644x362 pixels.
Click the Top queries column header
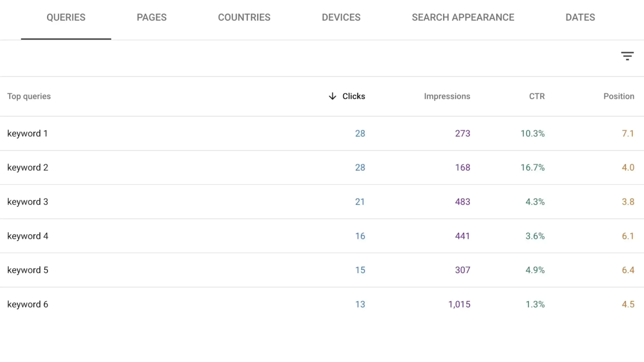(x=29, y=96)
